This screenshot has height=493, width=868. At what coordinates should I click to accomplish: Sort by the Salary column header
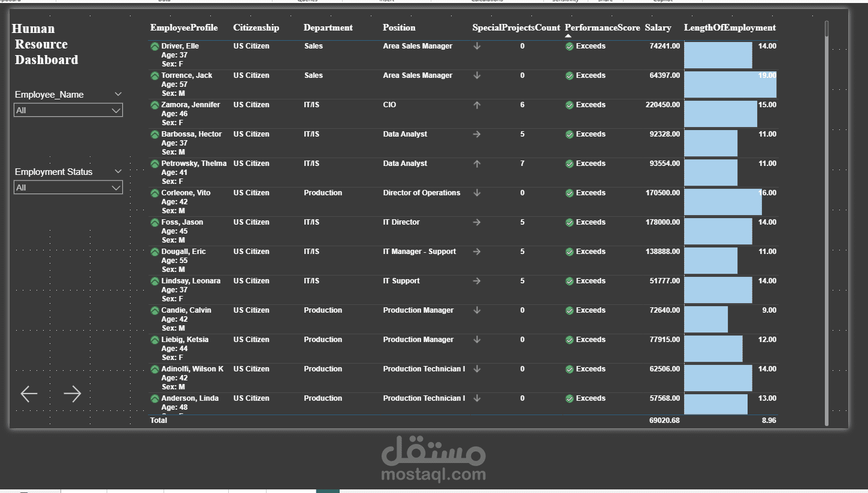[658, 28]
